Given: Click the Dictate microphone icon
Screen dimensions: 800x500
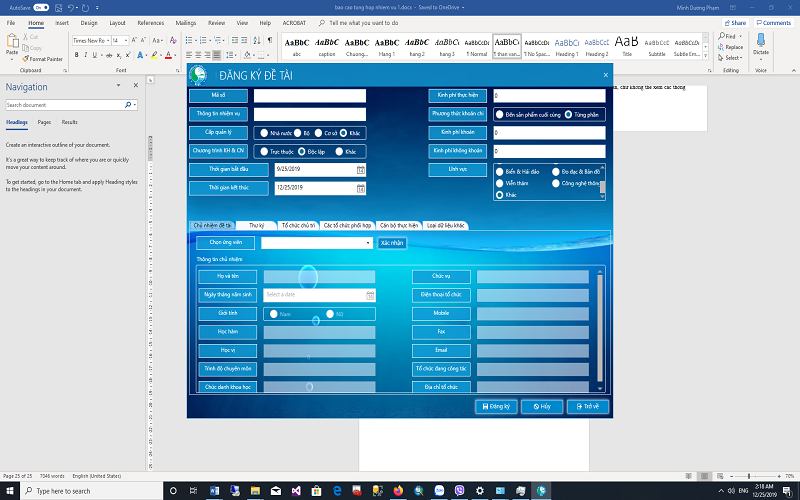Looking at the screenshot, I should point(761,41).
